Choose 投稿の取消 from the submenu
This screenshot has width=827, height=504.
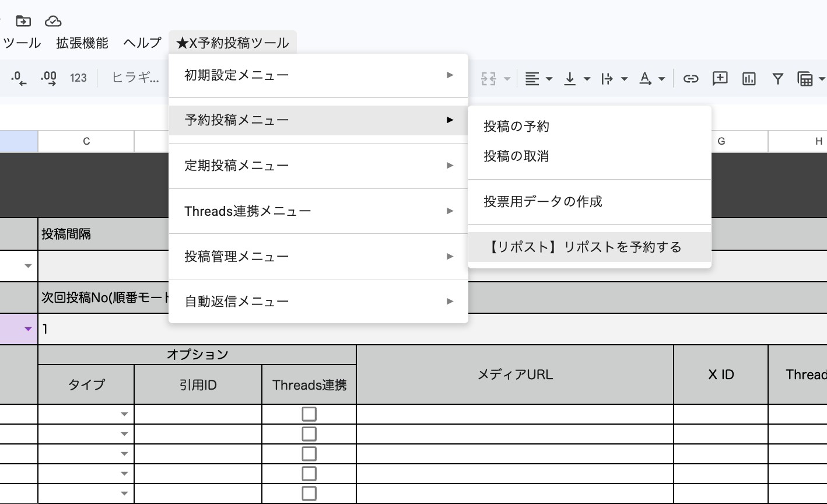pos(590,156)
